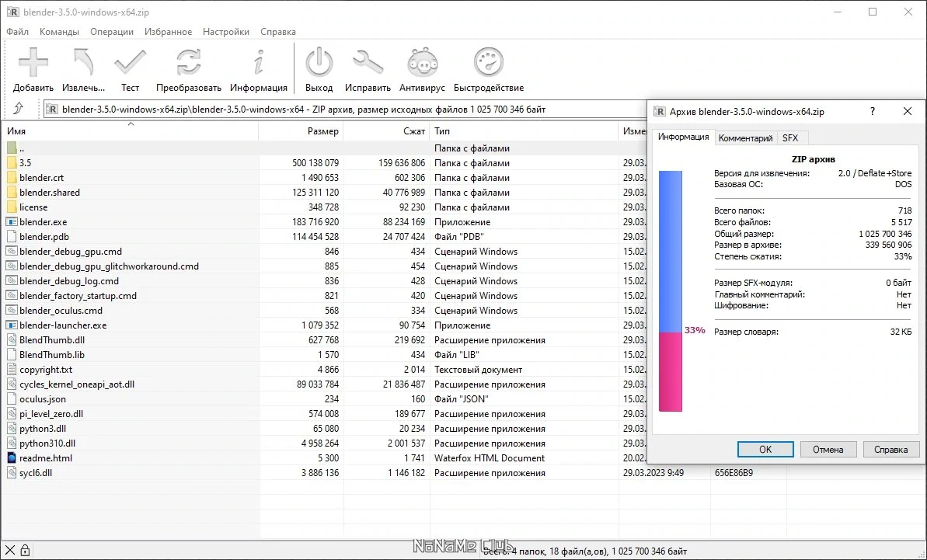Go up one folder level arrow
The image size is (927, 560).
point(19,109)
